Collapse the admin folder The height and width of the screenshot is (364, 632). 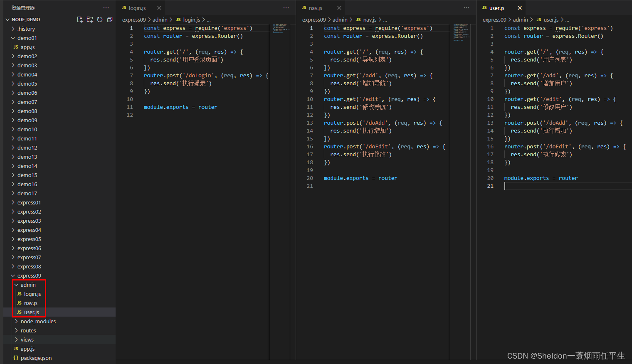tap(59, 285)
